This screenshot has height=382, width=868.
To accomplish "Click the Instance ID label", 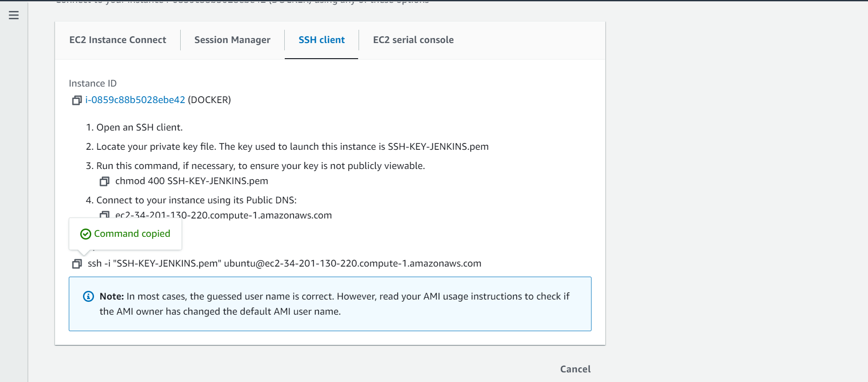I will [93, 83].
